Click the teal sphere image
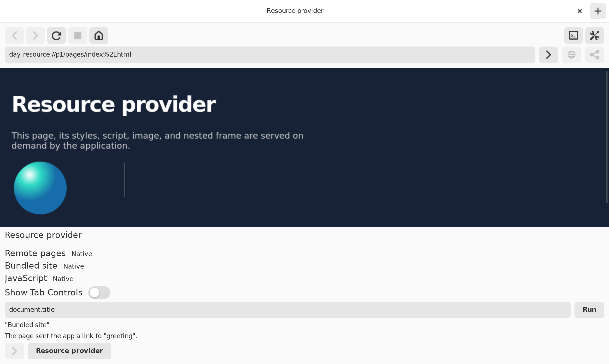The image size is (609, 364). pyautogui.click(x=40, y=188)
